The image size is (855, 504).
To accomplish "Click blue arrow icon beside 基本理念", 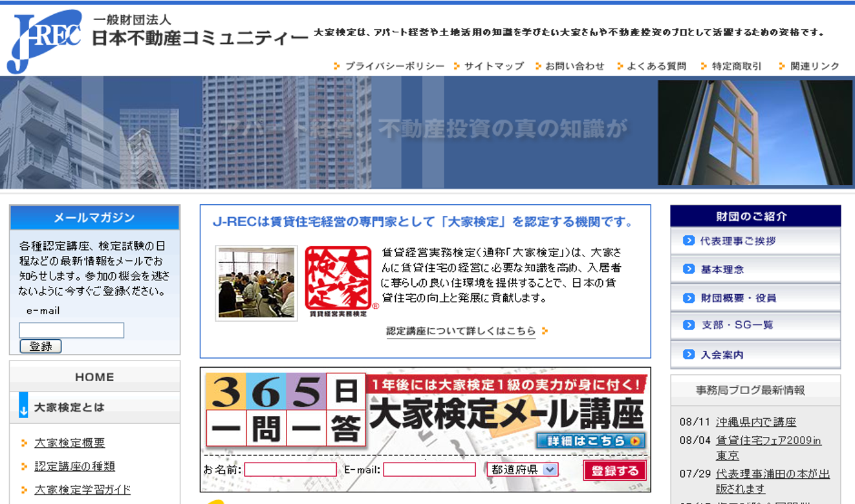I will click(688, 269).
